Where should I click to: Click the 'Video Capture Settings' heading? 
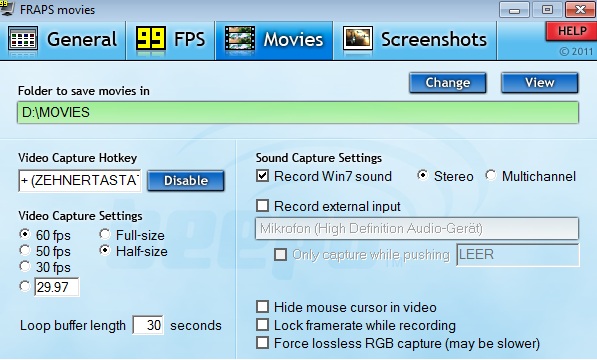pos(80,216)
